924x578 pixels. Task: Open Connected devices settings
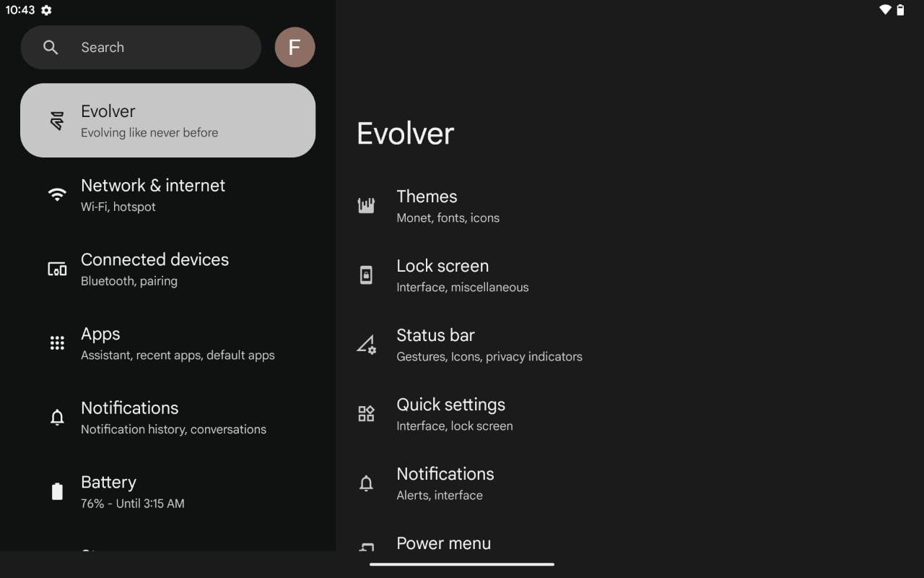point(167,269)
